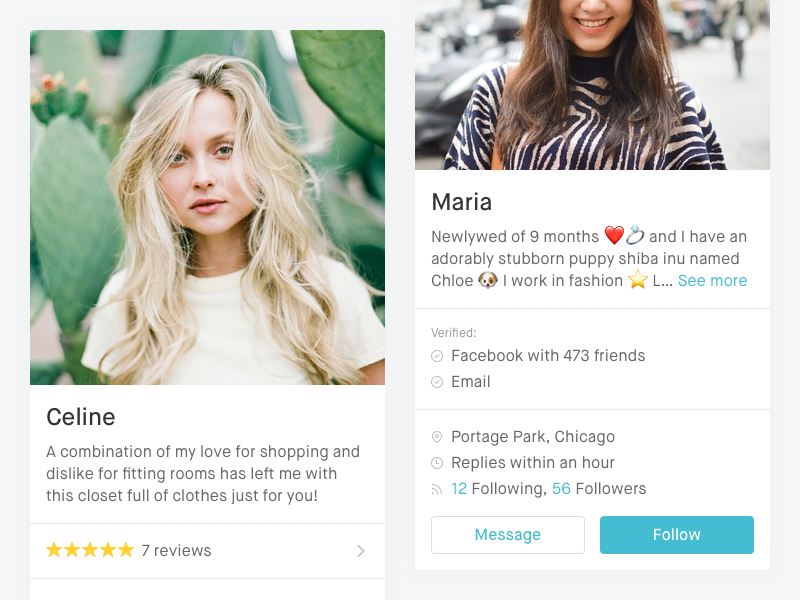Open a conversation with the Message button
Viewport: 800px width, 600px height.
pos(508,535)
